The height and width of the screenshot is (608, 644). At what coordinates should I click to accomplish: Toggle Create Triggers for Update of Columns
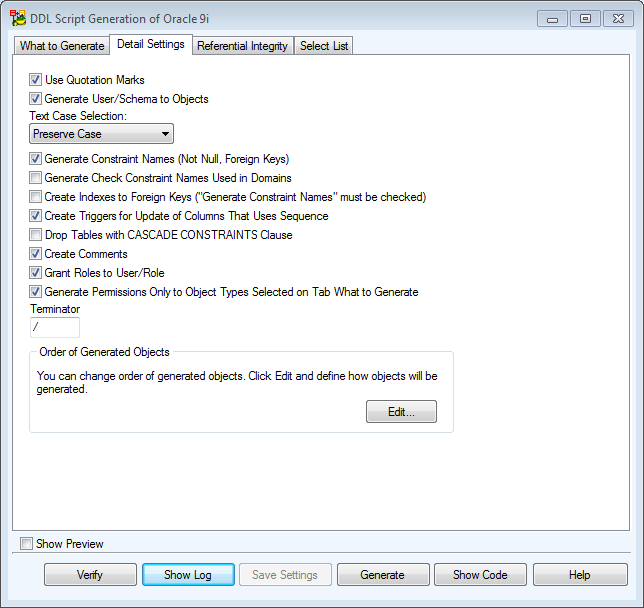(x=35, y=216)
